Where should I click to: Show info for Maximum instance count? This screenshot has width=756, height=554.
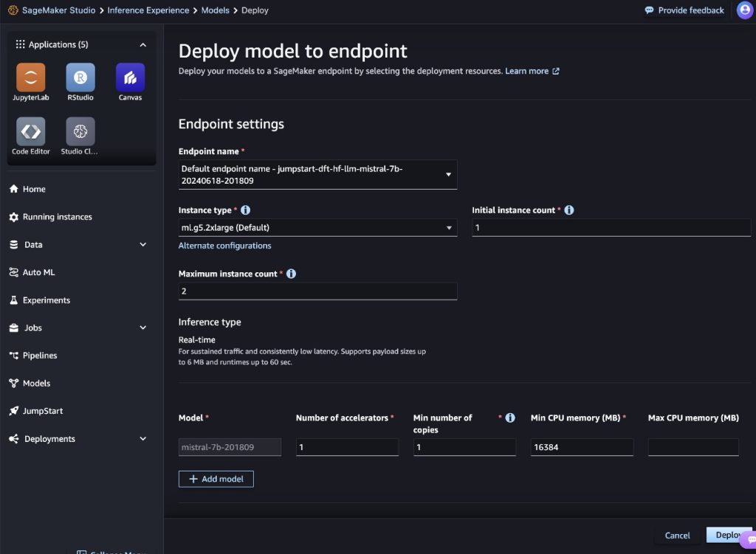(291, 274)
